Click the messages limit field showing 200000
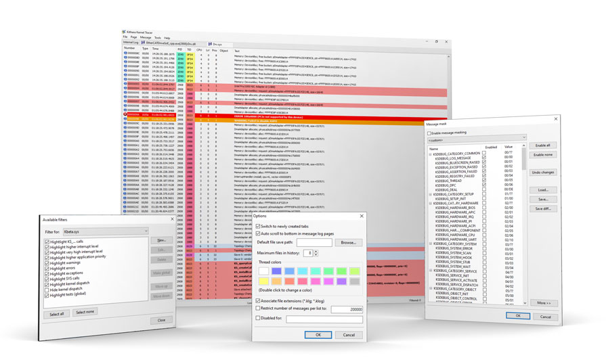Image resolution: width=606 pixels, height=364 pixels. click(347, 309)
